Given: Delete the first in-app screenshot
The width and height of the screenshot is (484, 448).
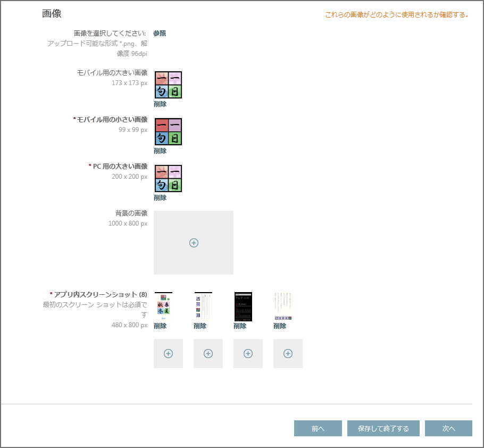Looking at the screenshot, I should (x=160, y=326).
